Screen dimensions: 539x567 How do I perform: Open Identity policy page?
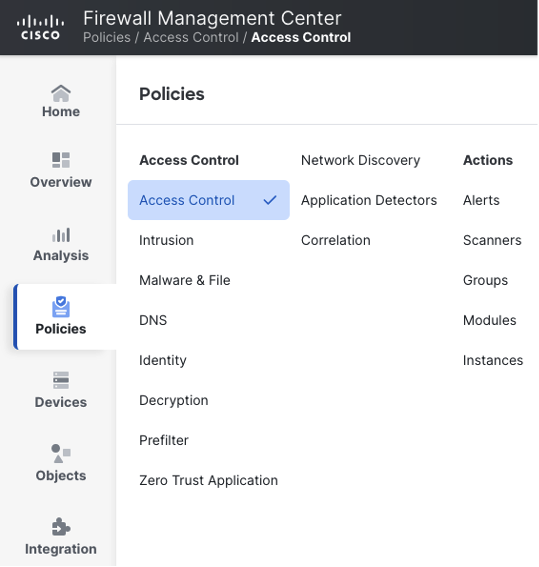(x=163, y=361)
